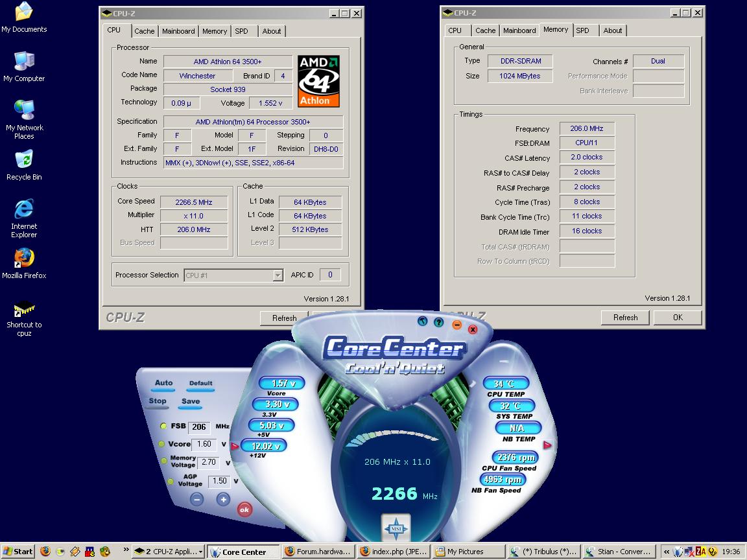Expand right panel via red arrow near NB TEMP

point(547,445)
